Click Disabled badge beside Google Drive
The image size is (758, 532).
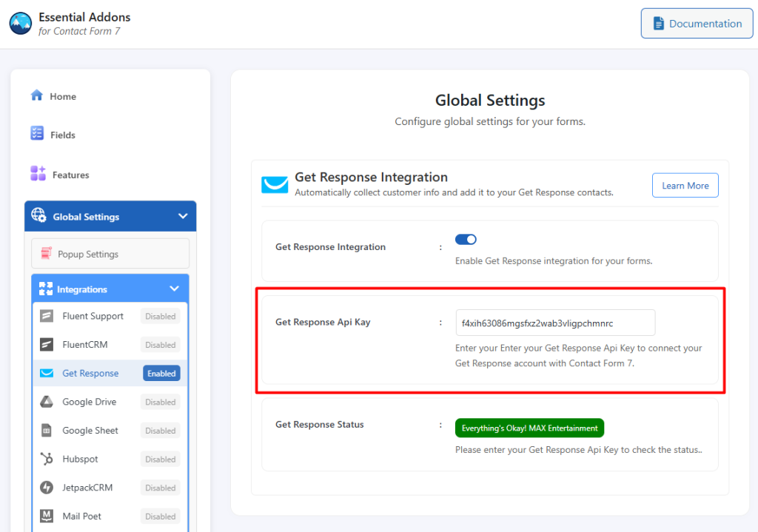point(161,402)
